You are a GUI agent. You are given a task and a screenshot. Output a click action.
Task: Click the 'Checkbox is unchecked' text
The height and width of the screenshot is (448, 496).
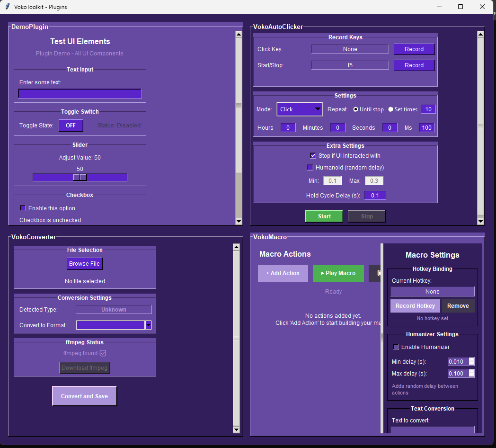pos(50,220)
